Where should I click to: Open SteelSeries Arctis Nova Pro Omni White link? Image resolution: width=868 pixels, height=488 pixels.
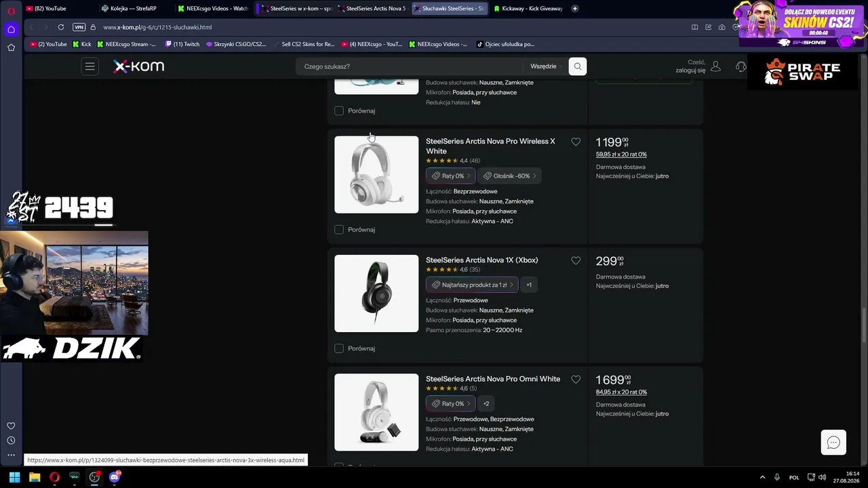[493, 379]
